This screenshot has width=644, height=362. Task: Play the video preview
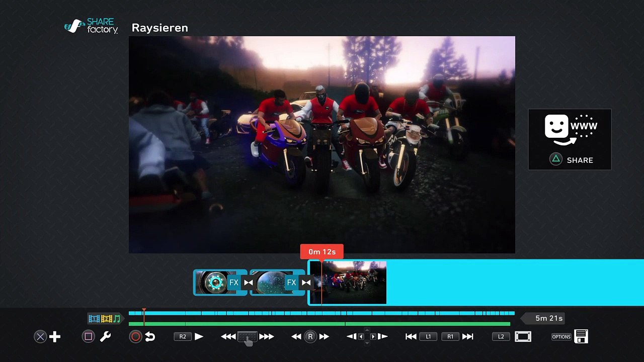click(199, 337)
